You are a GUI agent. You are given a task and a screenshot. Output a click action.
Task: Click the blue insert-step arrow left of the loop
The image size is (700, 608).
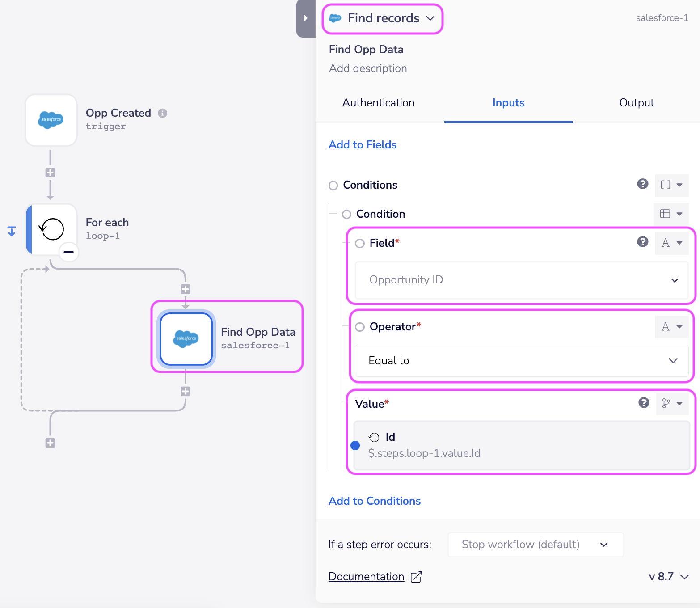click(11, 231)
